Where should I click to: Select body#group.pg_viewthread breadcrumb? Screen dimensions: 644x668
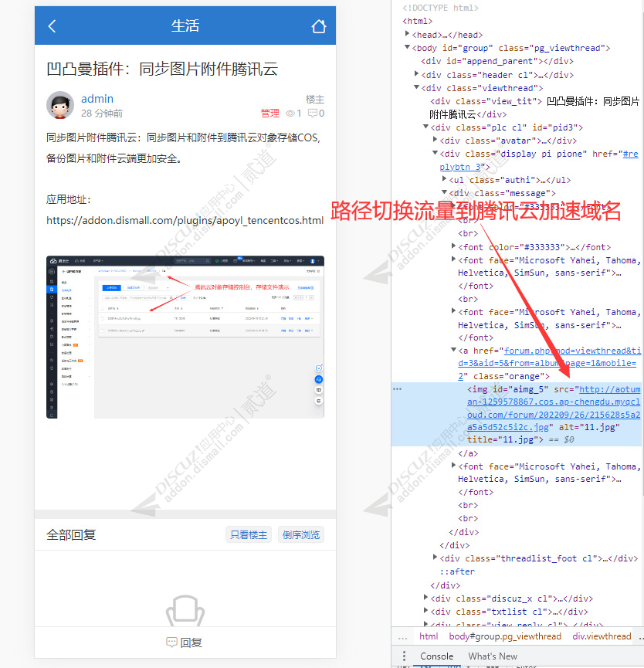pos(505,636)
